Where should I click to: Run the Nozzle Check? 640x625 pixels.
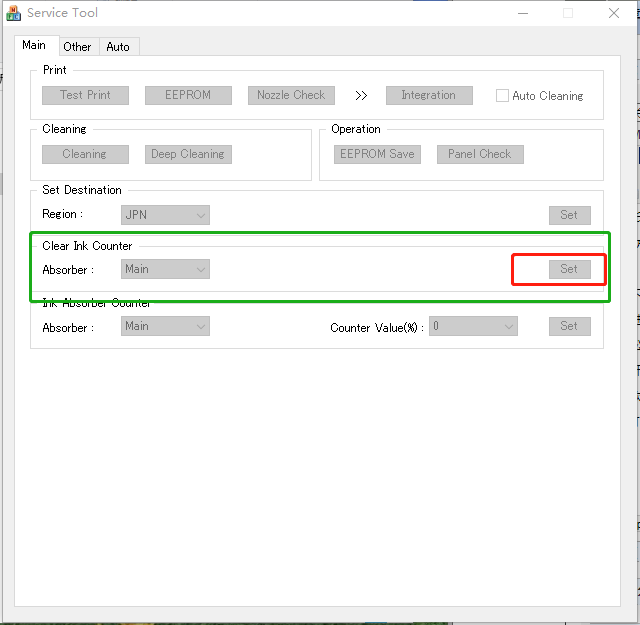coord(291,95)
